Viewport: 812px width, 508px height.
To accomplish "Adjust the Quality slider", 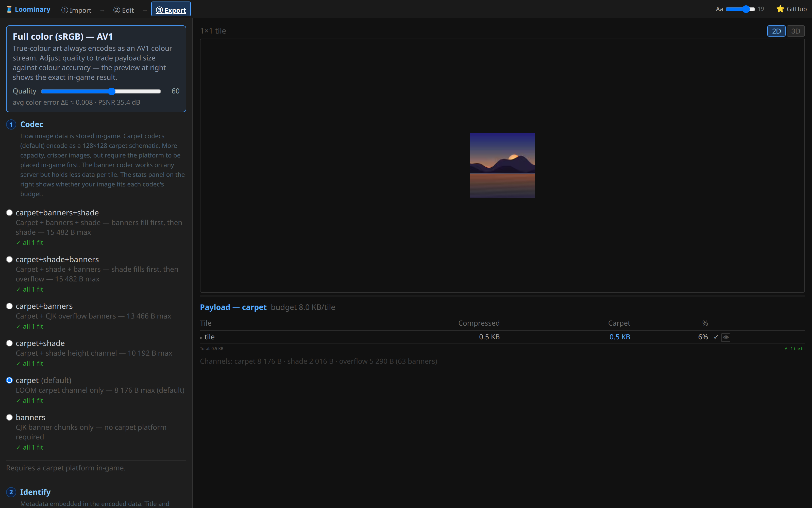I will click(101, 91).
